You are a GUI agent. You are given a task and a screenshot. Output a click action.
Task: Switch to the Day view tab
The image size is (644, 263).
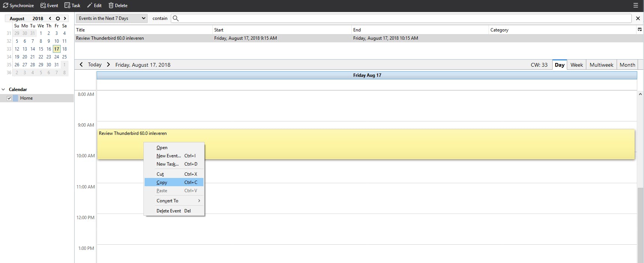(x=560, y=65)
